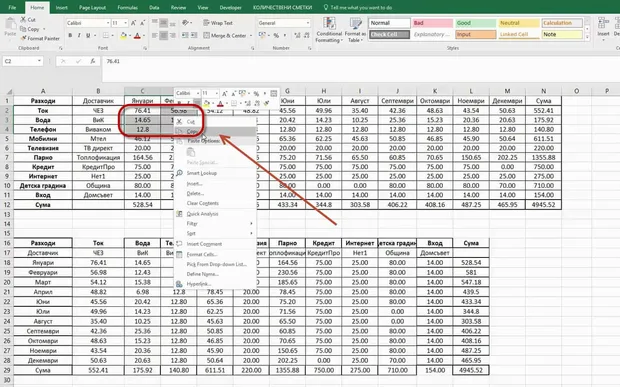620x387 pixels.
Task: Open Conditional Formatting in the ribbon
Action: [x=329, y=30]
